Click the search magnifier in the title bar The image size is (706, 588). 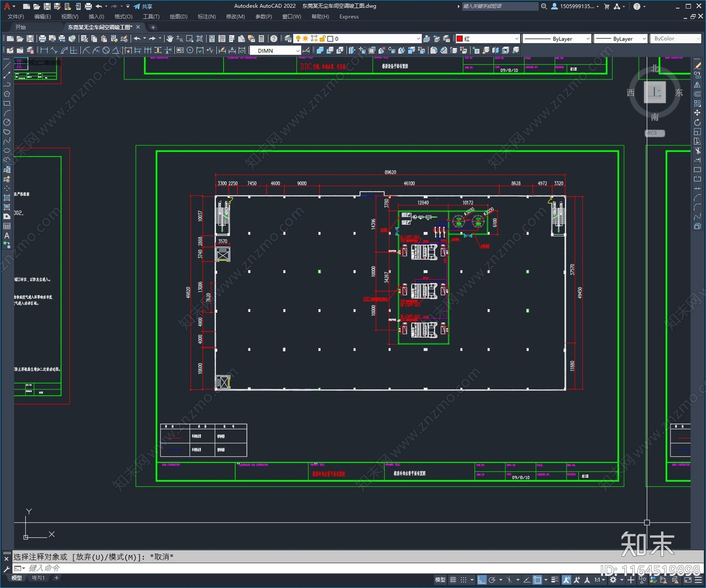(x=544, y=6)
